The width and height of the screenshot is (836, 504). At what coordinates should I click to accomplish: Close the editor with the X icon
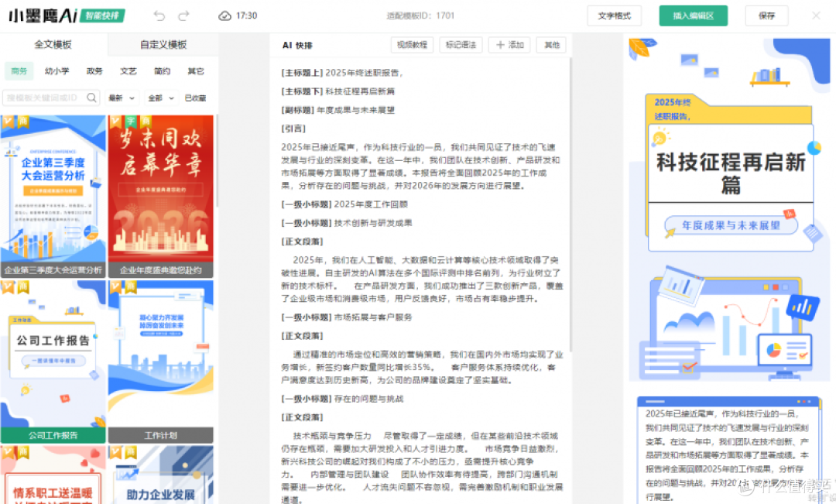(816, 15)
